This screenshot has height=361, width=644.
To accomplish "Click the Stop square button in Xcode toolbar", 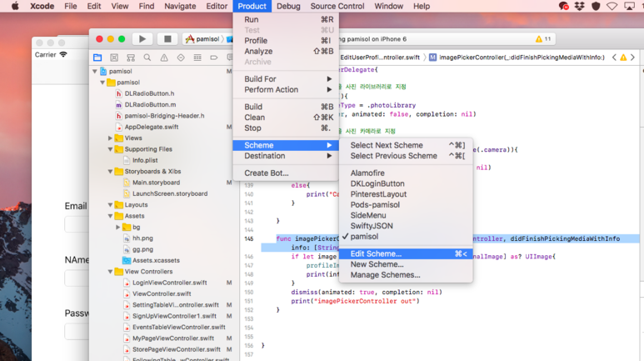I will 167,39.
